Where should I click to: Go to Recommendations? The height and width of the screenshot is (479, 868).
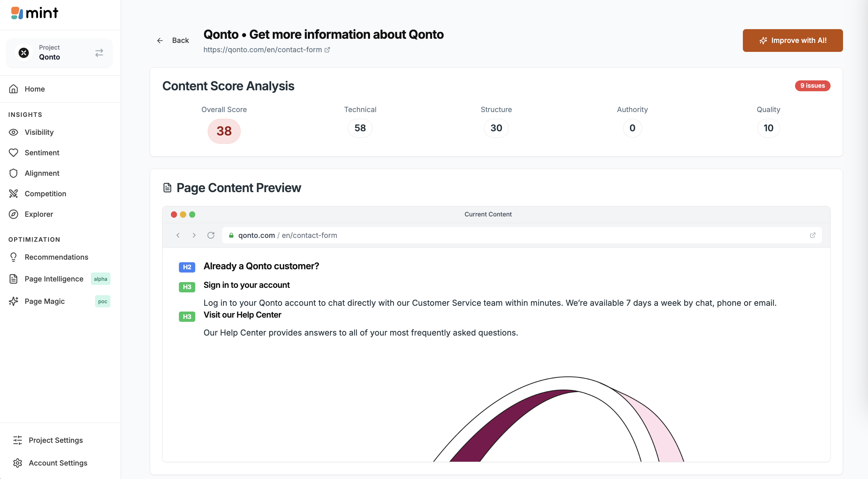[56, 257]
